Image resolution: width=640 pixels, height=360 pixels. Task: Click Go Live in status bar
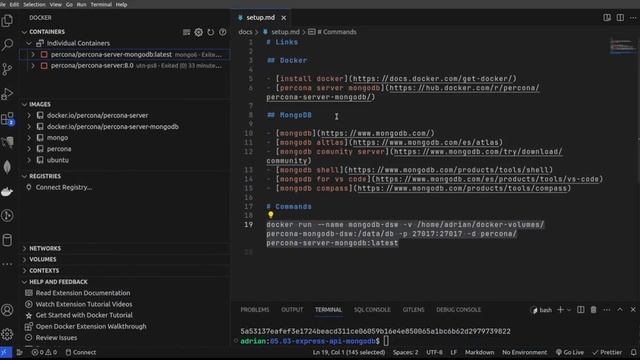tap(570, 352)
